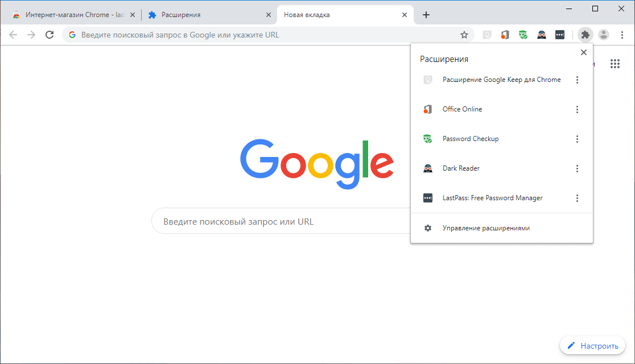Open more options for Google Keep extension
The width and height of the screenshot is (635, 364).
(577, 80)
